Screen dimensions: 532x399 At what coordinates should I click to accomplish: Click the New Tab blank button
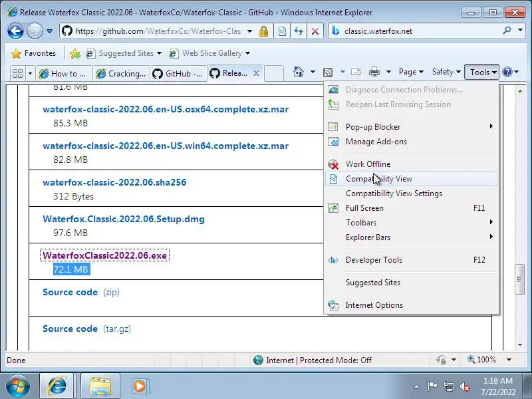[273, 73]
